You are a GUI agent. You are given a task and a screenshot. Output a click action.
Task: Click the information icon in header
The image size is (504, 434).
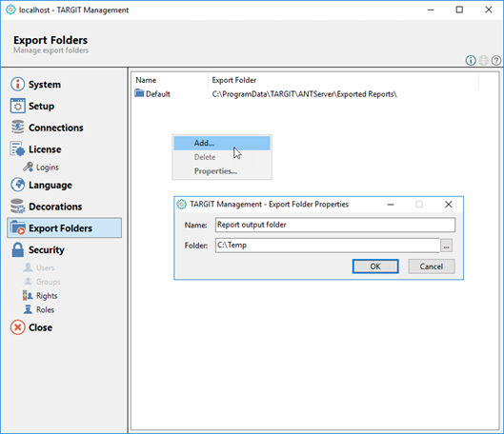pos(471,60)
